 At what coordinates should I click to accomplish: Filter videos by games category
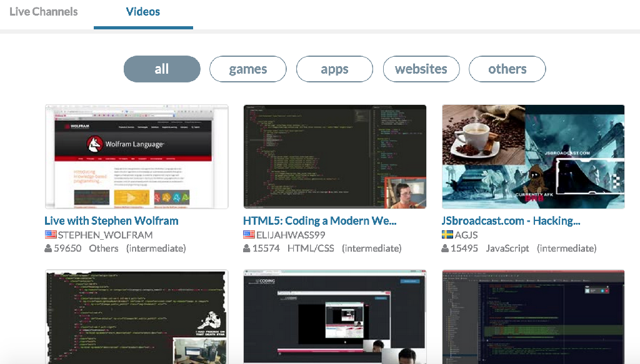pos(247,69)
